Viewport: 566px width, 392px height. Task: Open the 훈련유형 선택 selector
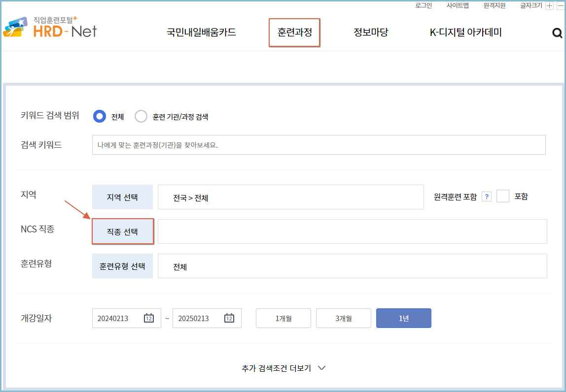pos(122,266)
